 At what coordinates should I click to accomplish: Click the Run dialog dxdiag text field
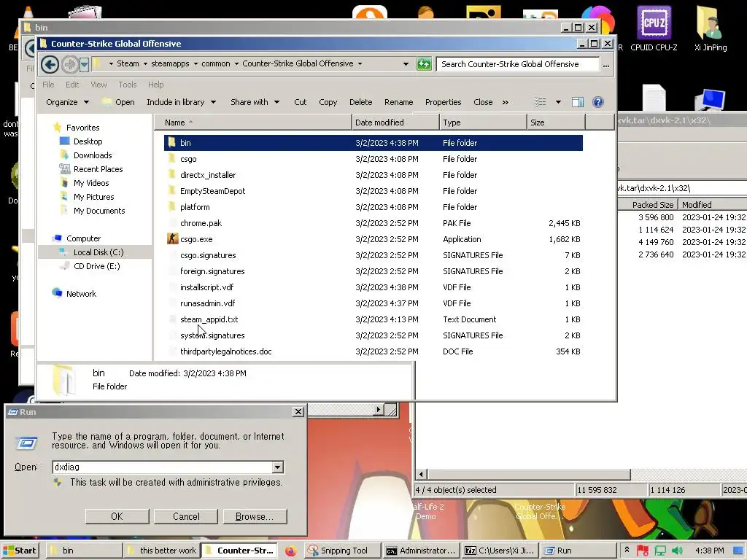tap(162, 467)
